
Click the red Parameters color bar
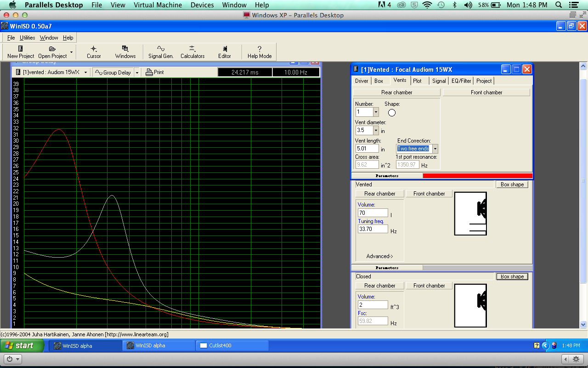pyautogui.click(x=478, y=176)
